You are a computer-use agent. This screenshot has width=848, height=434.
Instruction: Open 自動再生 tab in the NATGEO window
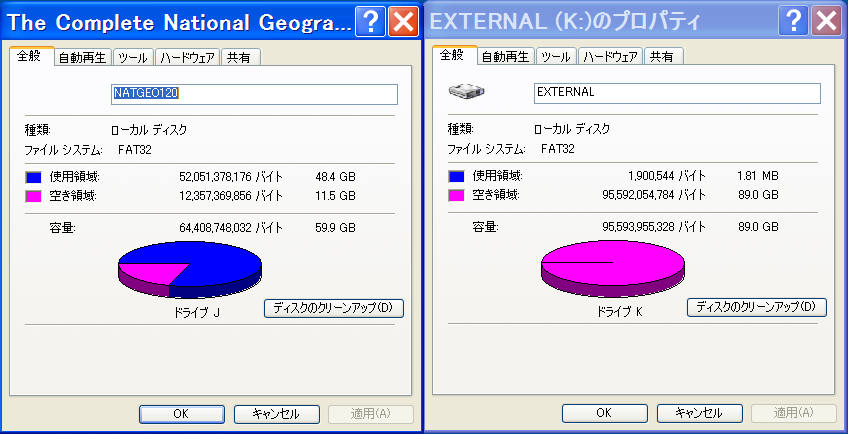tap(83, 57)
